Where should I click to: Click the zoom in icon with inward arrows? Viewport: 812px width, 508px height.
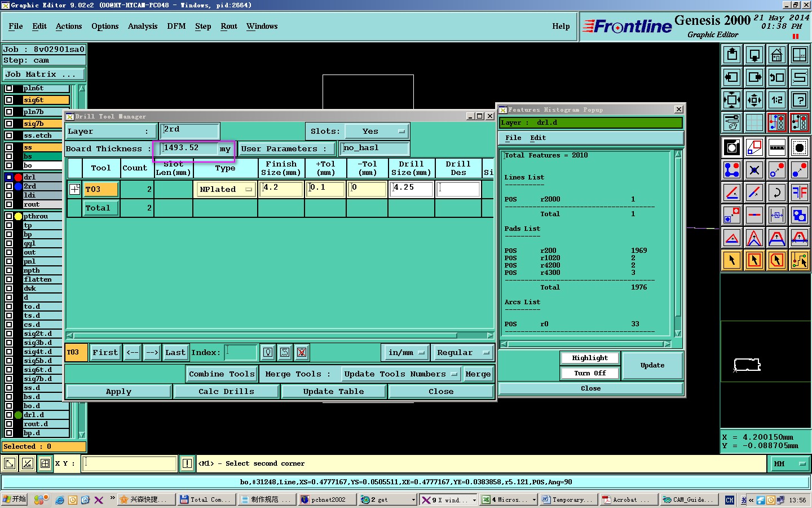[x=732, y=100]
